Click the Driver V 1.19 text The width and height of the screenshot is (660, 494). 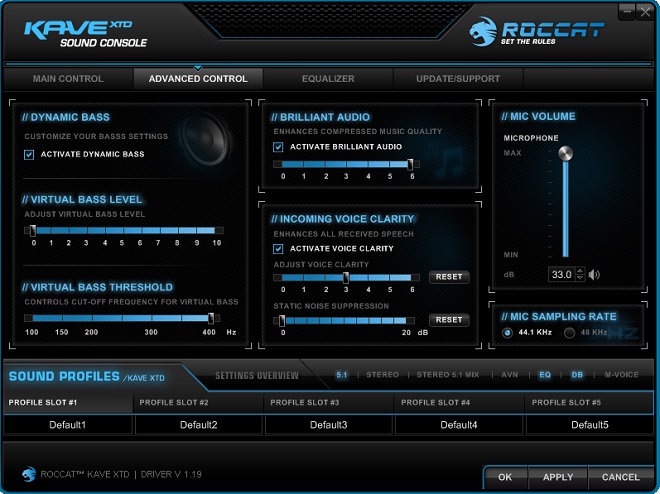(171, 474)
